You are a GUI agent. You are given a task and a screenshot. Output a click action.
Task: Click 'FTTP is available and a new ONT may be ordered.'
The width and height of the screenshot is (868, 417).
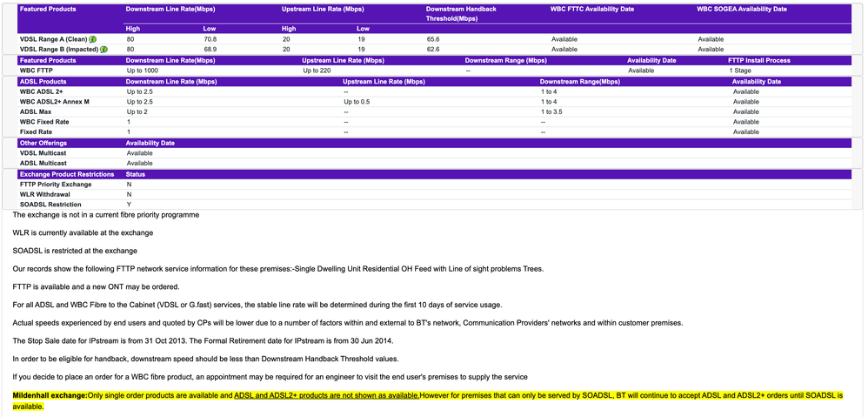[95, 286]
